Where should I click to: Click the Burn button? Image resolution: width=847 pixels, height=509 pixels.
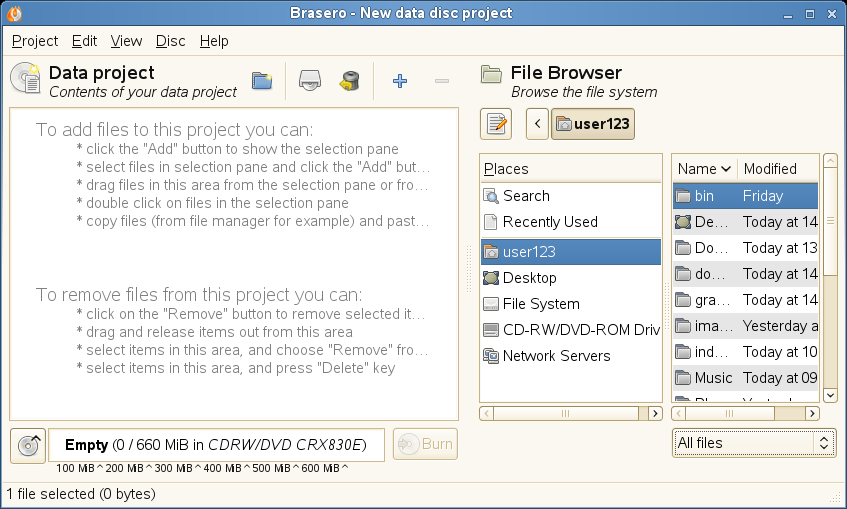click(425, 444)
